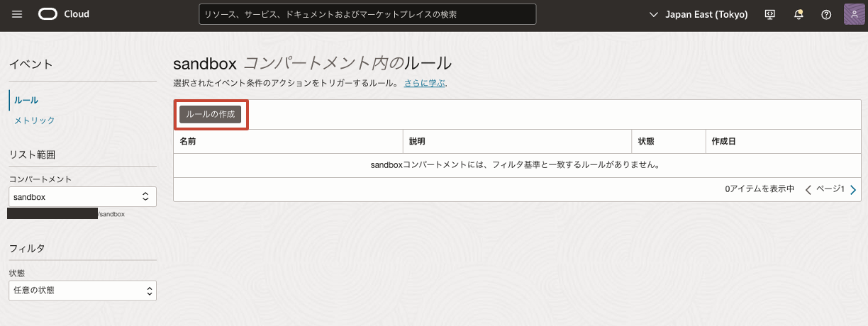Select メトリック in the side menu
This screenshot has width=868, height=326.
(35, 120)
